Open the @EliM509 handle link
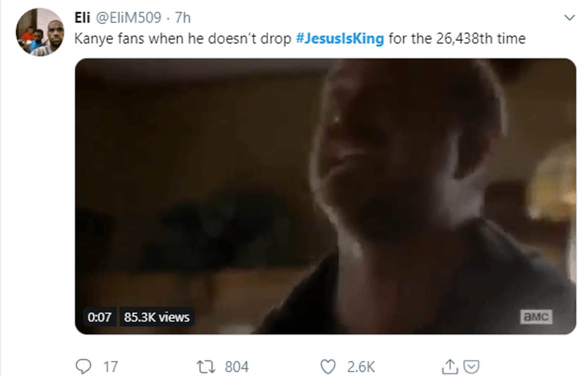 point(127,18)
